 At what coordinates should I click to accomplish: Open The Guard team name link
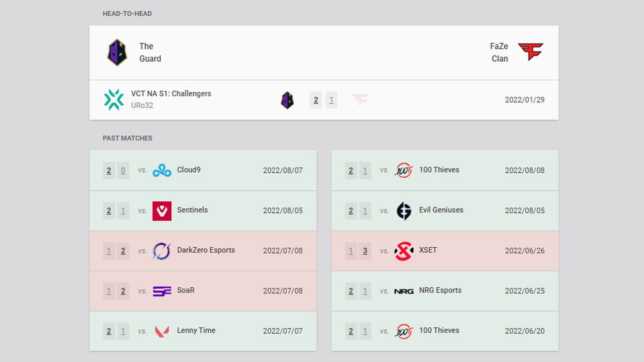[150, 52]
